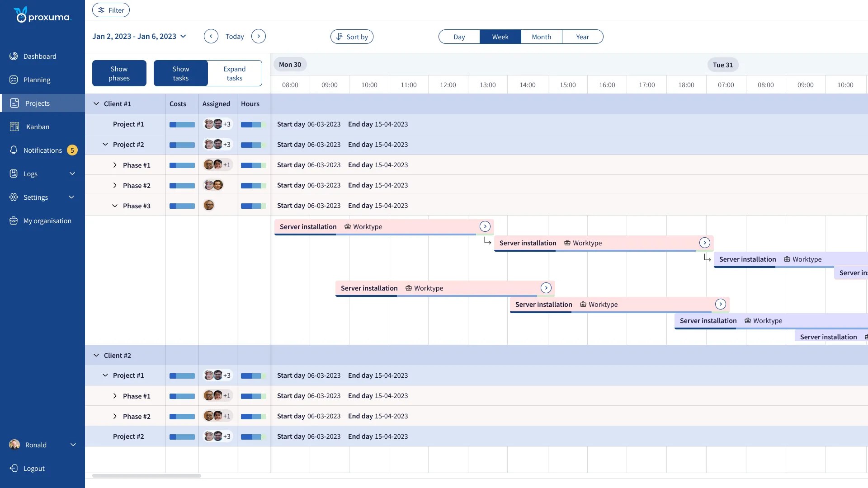Select the Planning icon in the sidebar

pyautogui.click(x=13, y=80)
